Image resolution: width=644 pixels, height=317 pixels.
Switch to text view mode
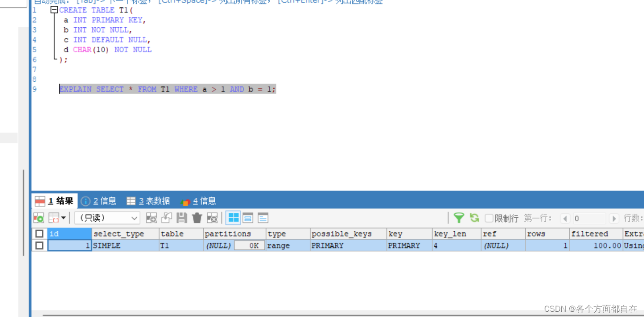(263, 218)
